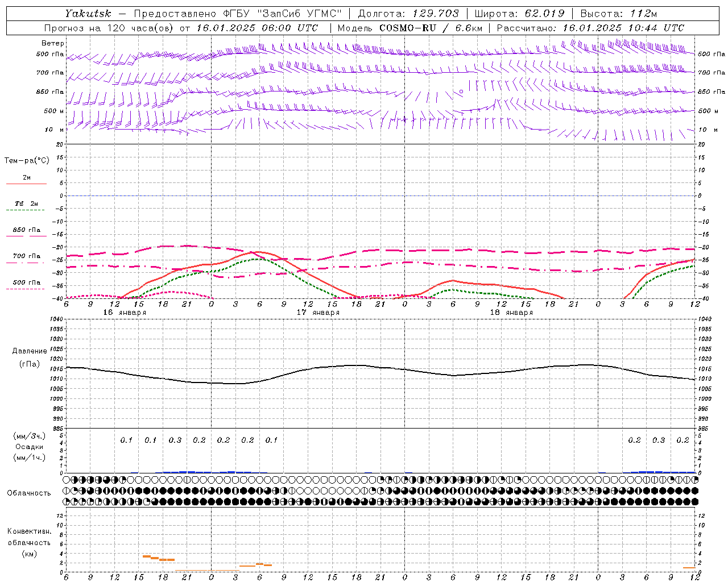728x582 pixels.
Task: Click the (гПа) unit under Давление
Action: coord(30,364)
